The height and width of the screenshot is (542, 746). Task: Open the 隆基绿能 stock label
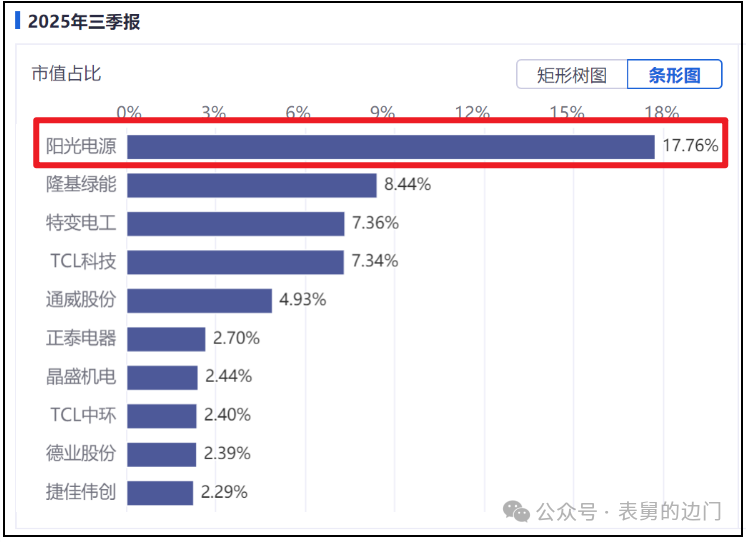[81, 185]
